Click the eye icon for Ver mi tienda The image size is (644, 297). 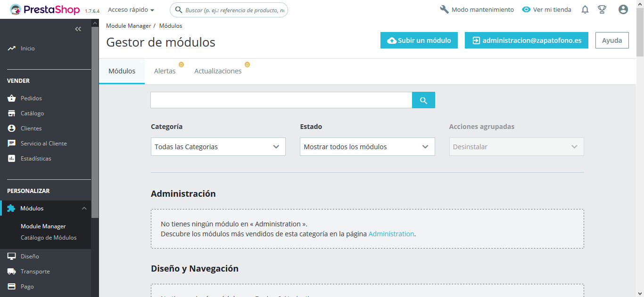[x=527, y=9]
